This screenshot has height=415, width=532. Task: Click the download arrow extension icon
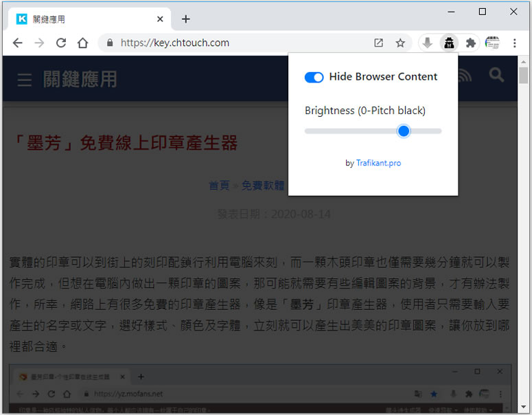pyautogui.click(x=427, y=43)
